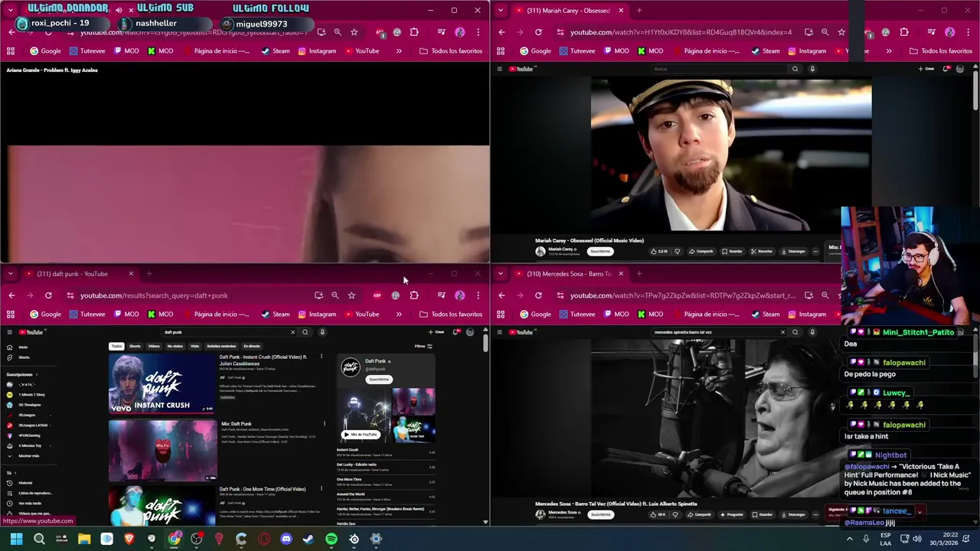
Task: Open Discord from the taskbar
Action: [x=286, y=539]
